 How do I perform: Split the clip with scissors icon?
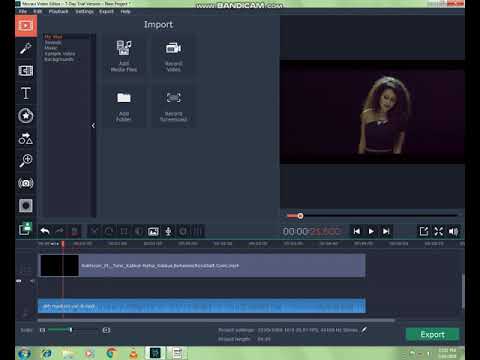click(x=94, y=231)
